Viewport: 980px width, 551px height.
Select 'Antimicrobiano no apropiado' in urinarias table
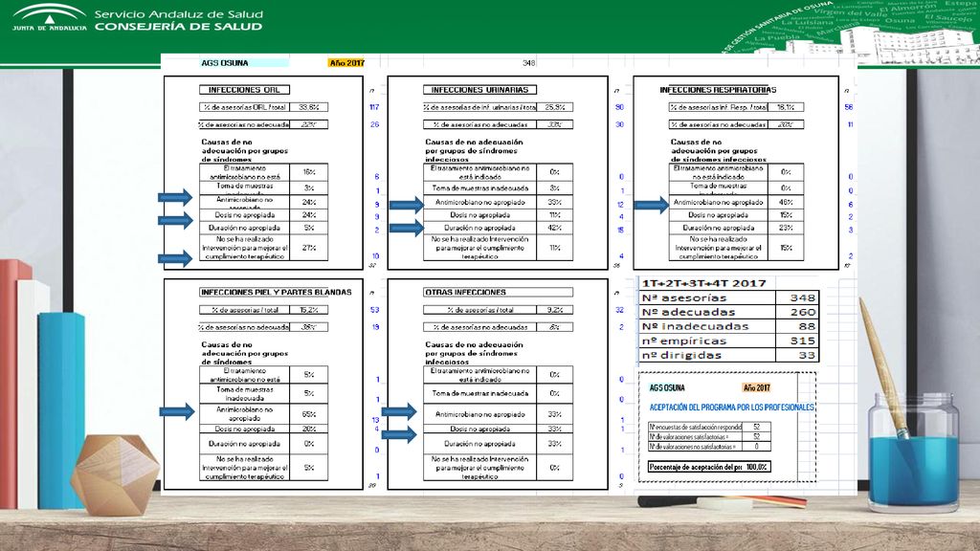[480, 203]
